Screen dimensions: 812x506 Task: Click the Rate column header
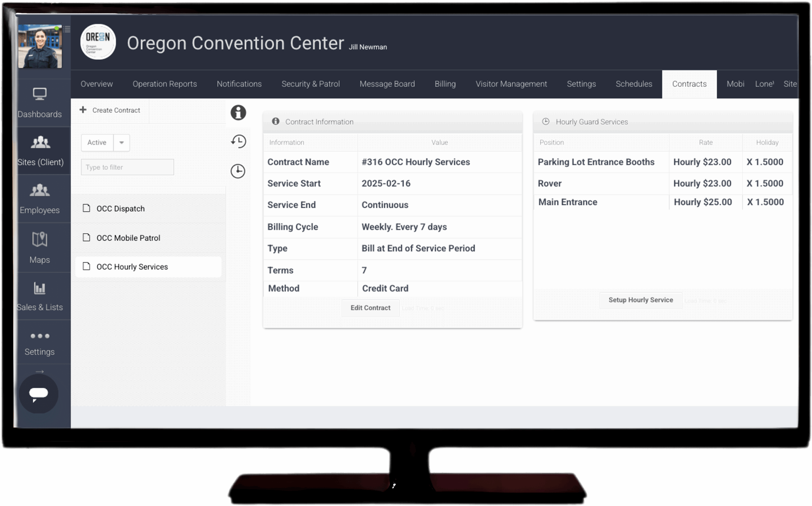point(706,142)
